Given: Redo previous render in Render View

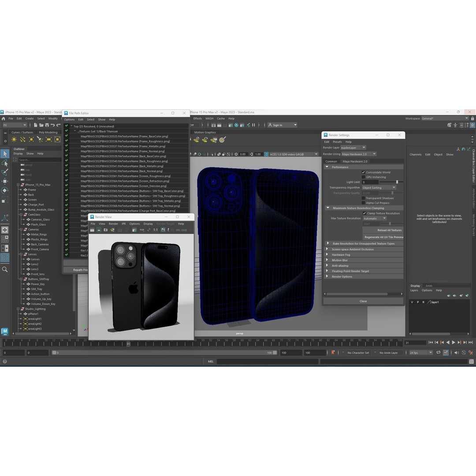Looking at the screenshot, I should tap(92, 230).
